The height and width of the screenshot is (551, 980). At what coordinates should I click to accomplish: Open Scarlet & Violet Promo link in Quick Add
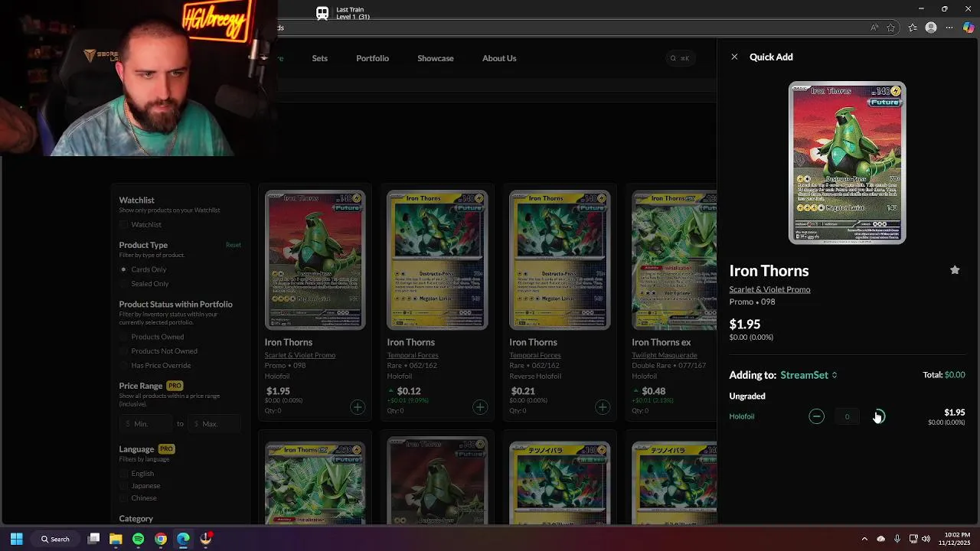click(769, 289)
